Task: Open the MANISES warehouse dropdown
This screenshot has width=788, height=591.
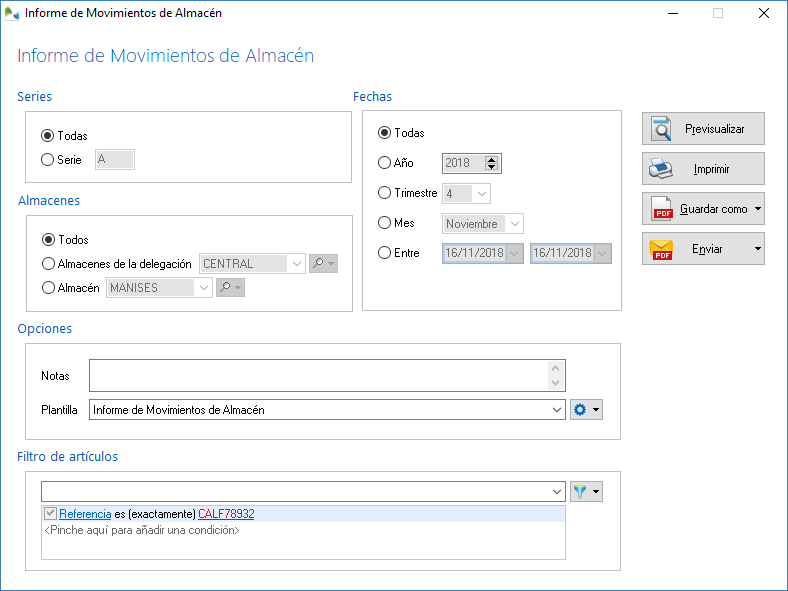Action: point(203,288)
